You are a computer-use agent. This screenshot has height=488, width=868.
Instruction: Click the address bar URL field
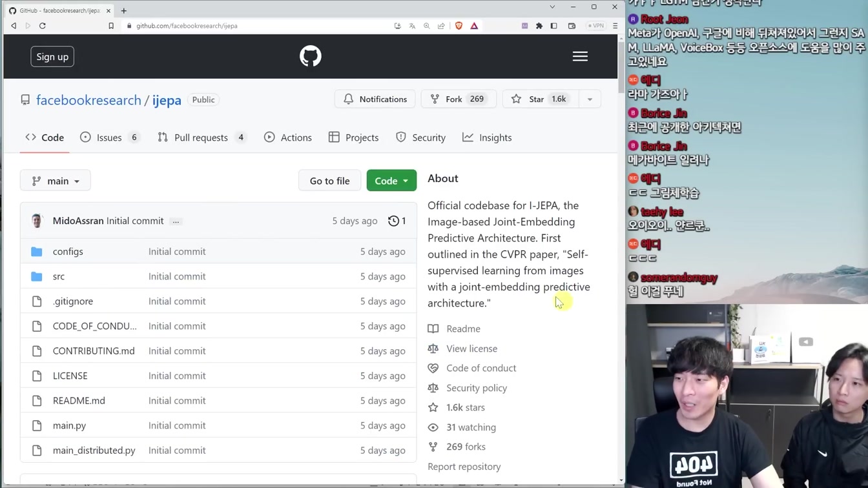tap(258, 26)
